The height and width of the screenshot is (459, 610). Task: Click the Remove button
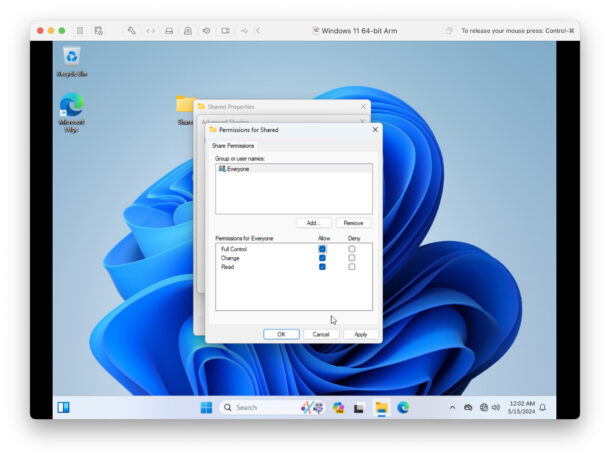tap(353, 223)
